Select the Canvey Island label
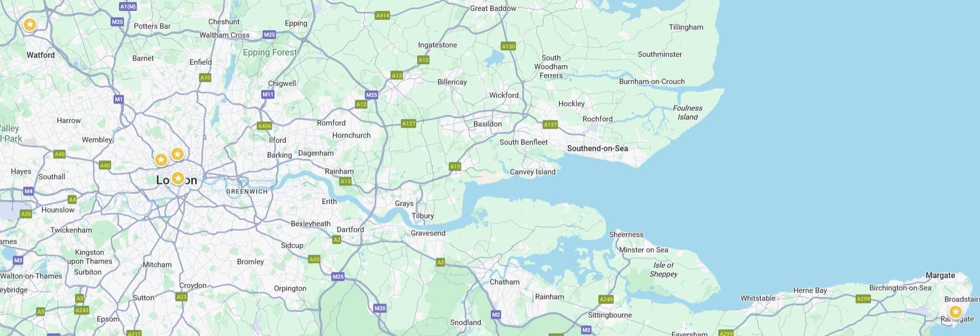Image resolution: width=980 pixels, height=336 pixels. [x=532, y=172]
